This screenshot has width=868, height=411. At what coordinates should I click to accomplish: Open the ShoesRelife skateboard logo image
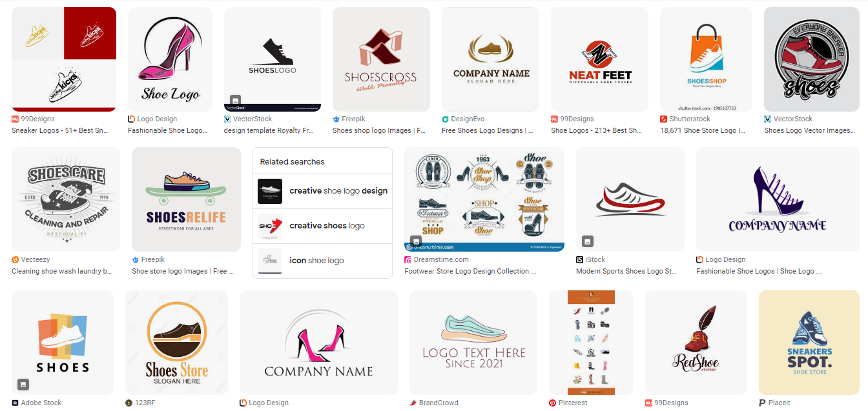[186, 199]
